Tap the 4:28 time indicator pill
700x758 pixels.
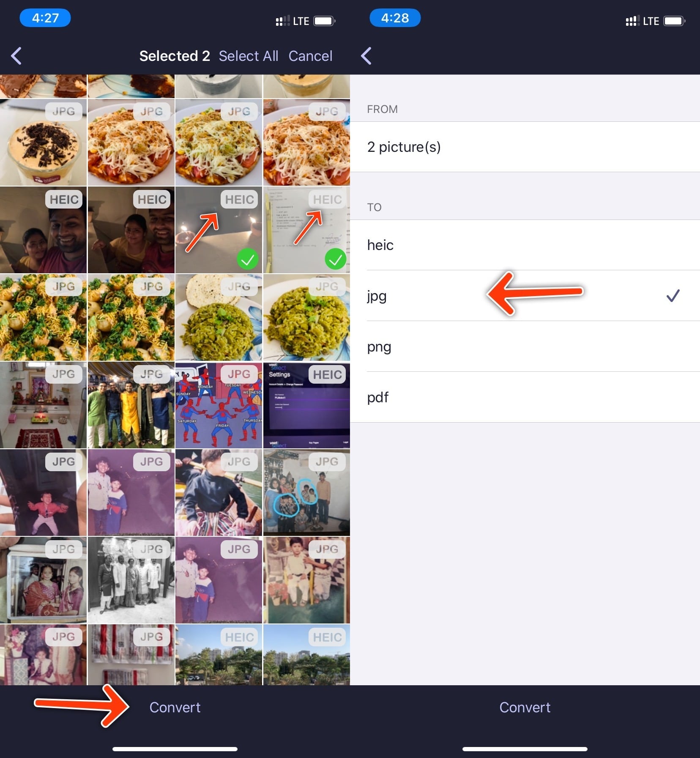[x=395, y=18]
